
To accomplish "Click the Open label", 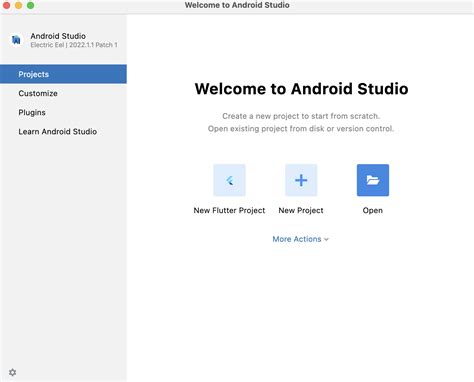I will [373, 210].
